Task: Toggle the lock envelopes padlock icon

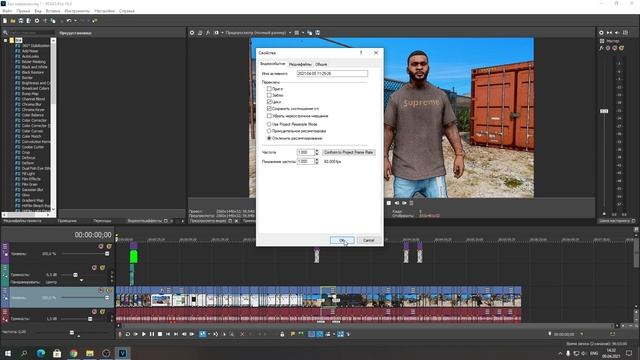Action: click(282, 334)
